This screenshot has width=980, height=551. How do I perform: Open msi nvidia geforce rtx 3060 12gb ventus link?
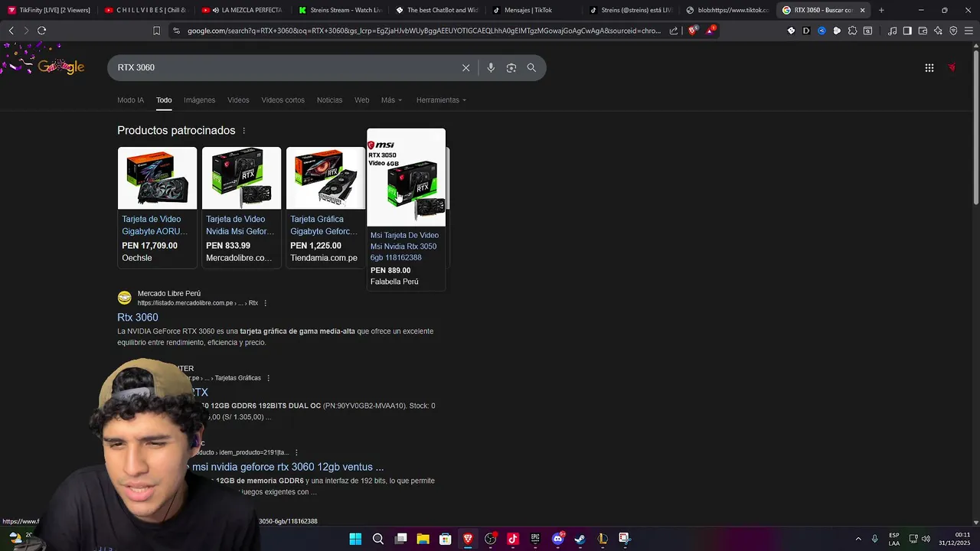(x=288, y=467)
